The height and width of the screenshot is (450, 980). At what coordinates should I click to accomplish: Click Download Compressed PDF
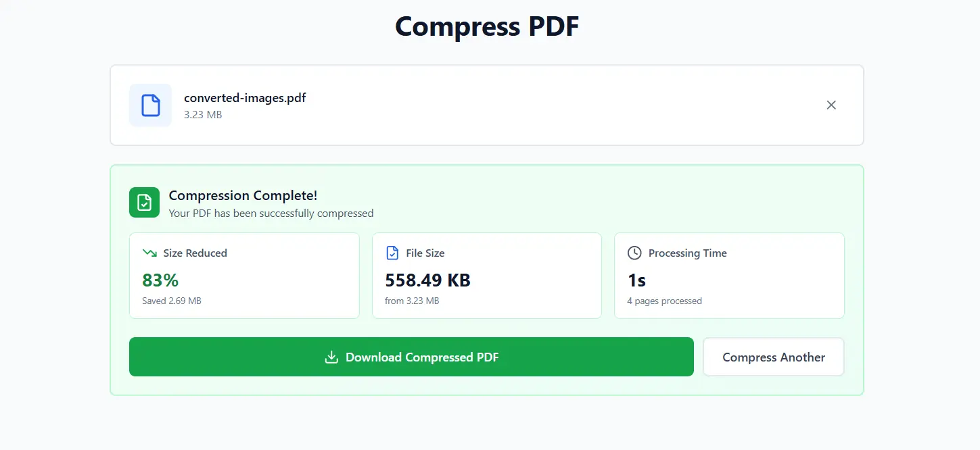tap(411, 357)
